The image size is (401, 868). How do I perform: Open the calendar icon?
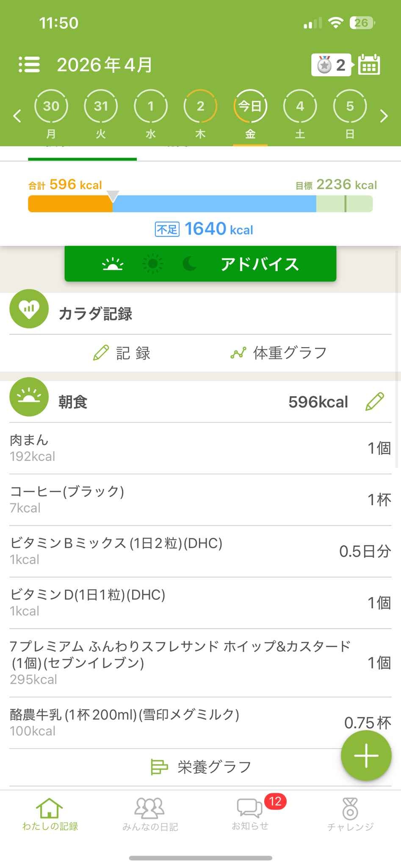pyautogui.click(x=369, y=65)
